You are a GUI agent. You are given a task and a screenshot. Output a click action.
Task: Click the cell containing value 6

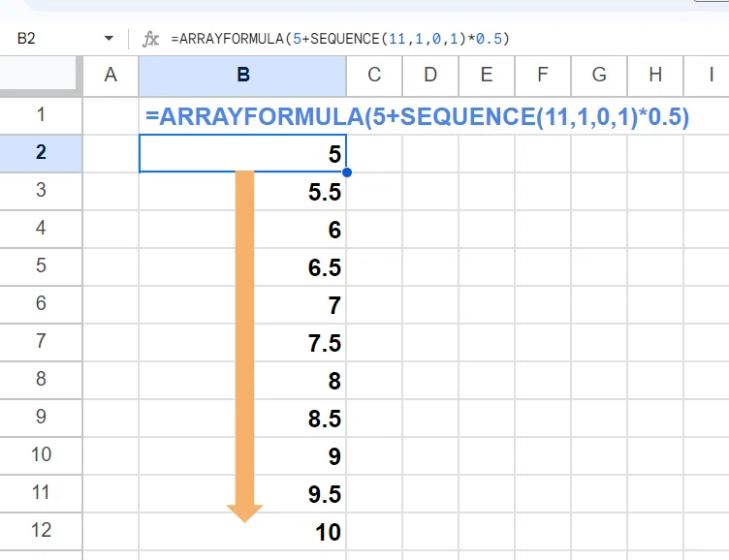click(242, 229)
